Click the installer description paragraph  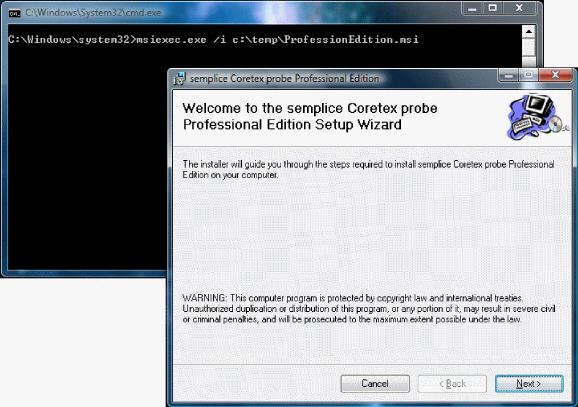[368, 170]
